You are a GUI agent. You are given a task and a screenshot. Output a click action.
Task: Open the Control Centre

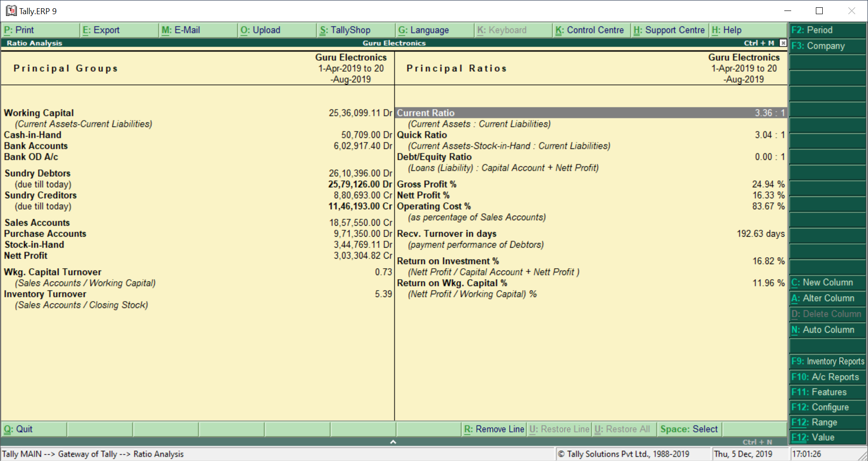pyautogui.click(x=592, y=30)
